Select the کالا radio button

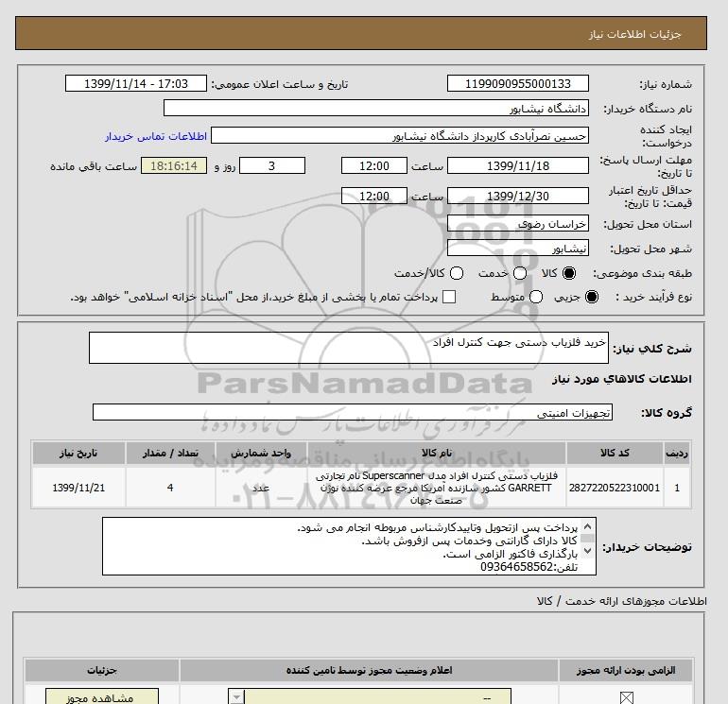coord(569,273)
